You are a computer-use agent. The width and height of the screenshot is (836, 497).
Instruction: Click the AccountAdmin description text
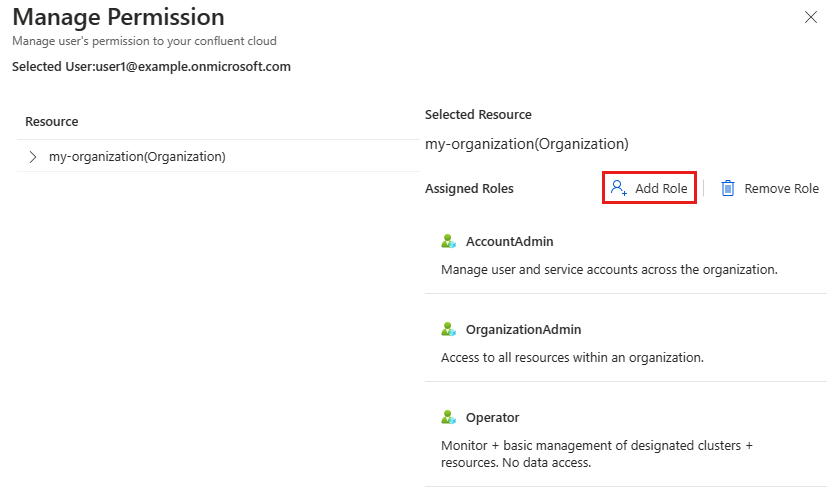point(609,269)
